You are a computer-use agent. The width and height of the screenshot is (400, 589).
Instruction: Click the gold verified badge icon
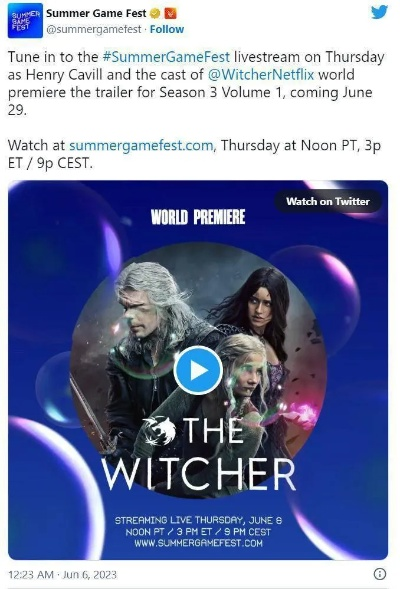pos(155,14)
